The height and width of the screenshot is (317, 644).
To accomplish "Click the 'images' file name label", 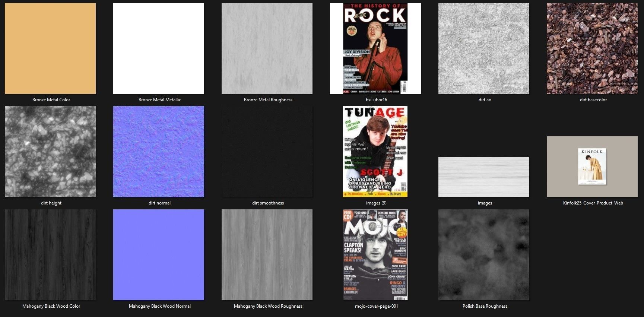I will click(485, 203).
